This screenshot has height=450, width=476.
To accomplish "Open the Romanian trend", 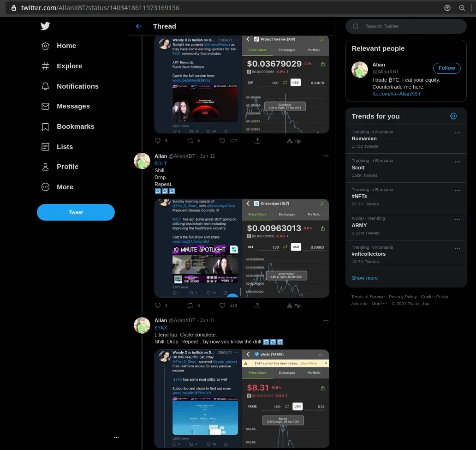I will [x=405, y=139].
